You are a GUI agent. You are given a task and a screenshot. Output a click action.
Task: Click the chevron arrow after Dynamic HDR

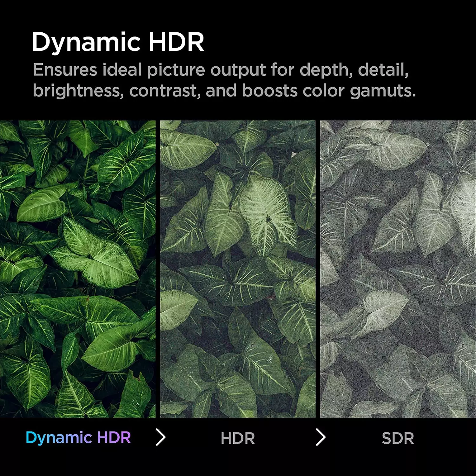click(161, 437)
